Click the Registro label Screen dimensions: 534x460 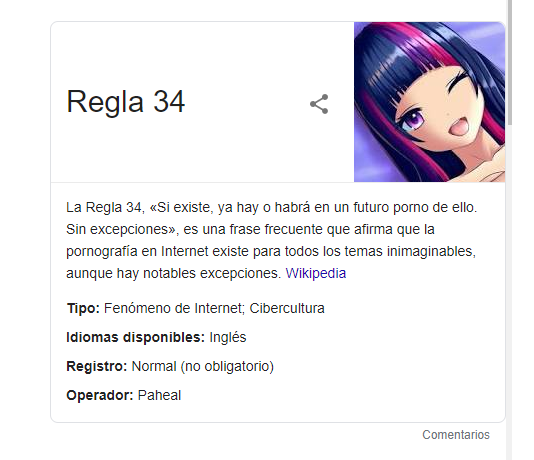tap(97, 366)
